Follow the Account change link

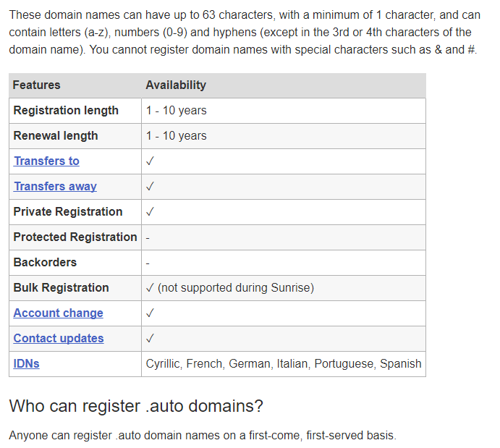click(x=59, y=313)
